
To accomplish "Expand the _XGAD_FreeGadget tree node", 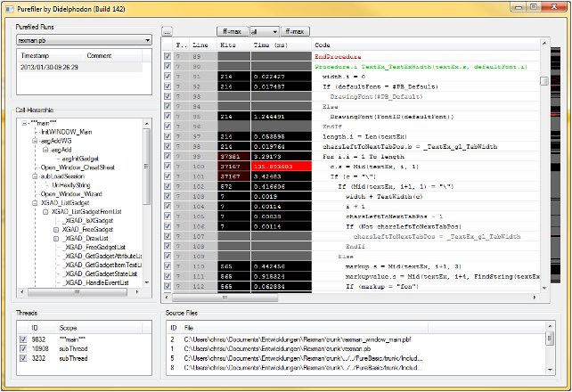I will [x=56, y=229].
